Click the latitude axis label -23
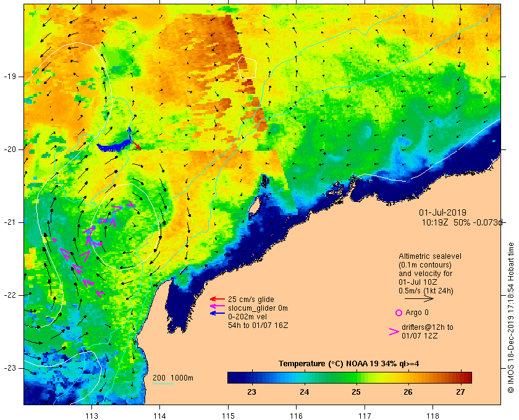The width and height of the screenshot is (519, 420). tap(9, 367)
